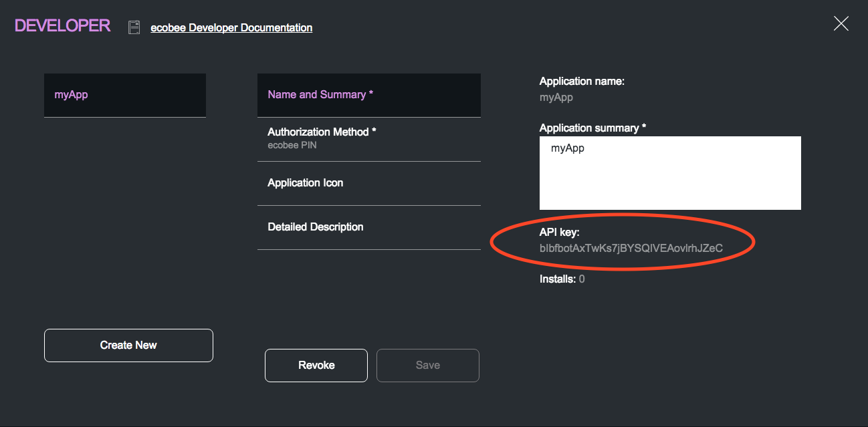Open the Detailed Description section
This screenshot has width=868, height=427.
(369, 227)
